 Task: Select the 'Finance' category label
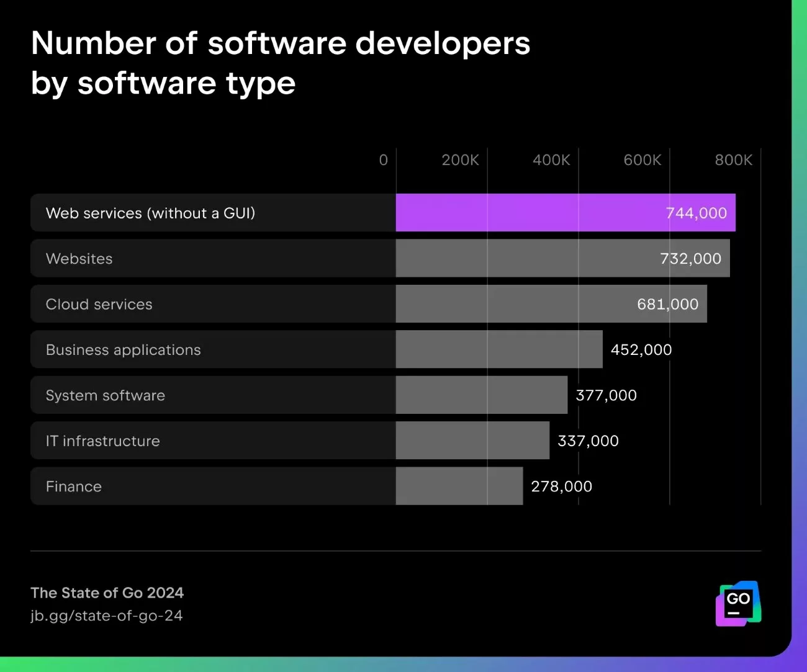point(73,486)
